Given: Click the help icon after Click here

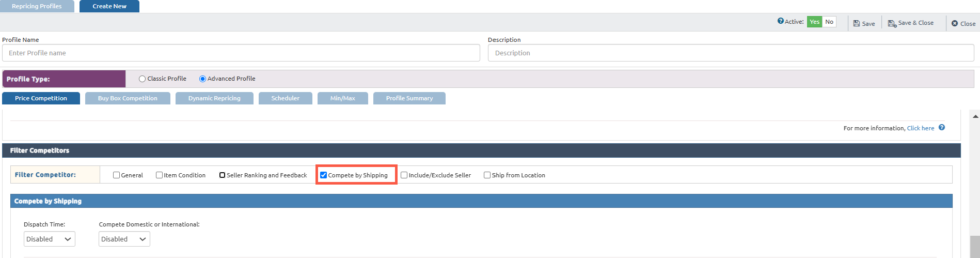Looking at the screenshot, I should pos(942,128).
